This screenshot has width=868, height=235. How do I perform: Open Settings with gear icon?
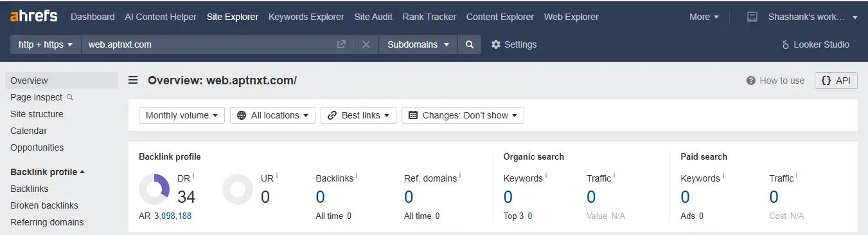click(x=514, y=44)
